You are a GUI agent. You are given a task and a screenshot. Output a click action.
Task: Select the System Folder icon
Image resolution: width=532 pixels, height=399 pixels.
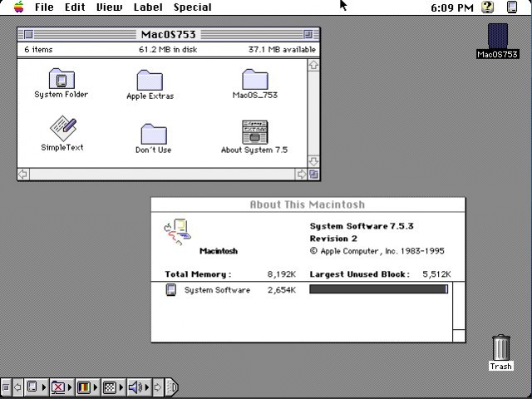pyautogui.click(x=62, y=79)
